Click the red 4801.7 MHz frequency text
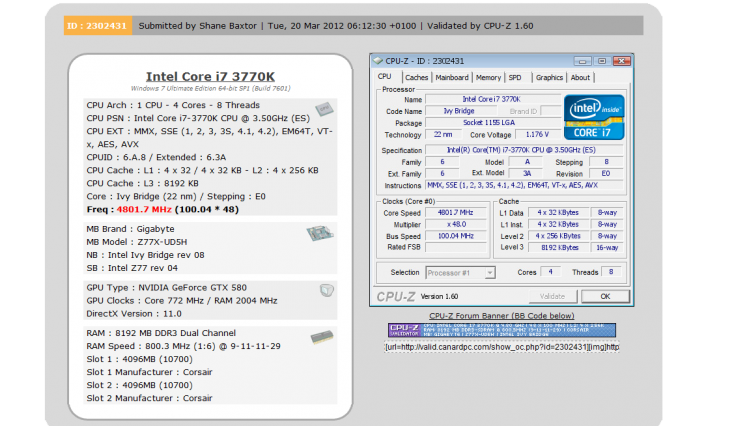The height and width of the screenshot is (426, 738). 144,209
